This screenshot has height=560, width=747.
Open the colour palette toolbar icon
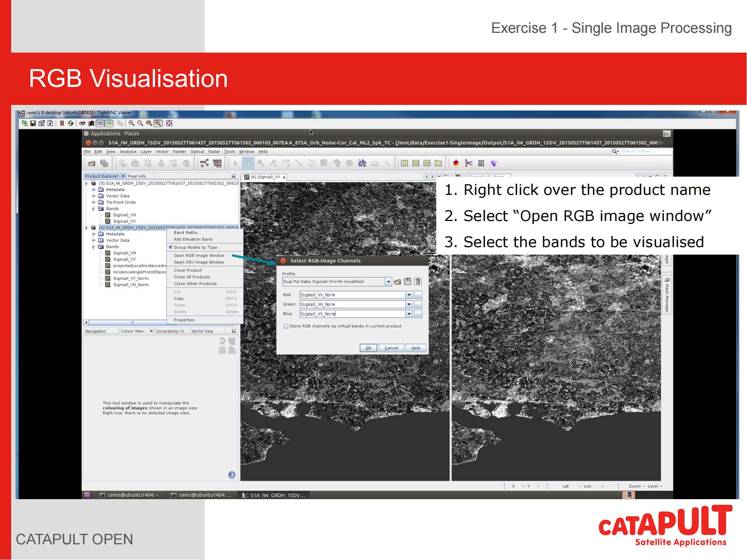click(x=456, y=163)
